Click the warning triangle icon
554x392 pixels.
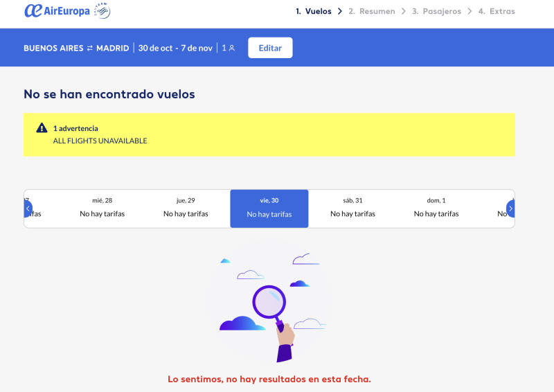42,128
